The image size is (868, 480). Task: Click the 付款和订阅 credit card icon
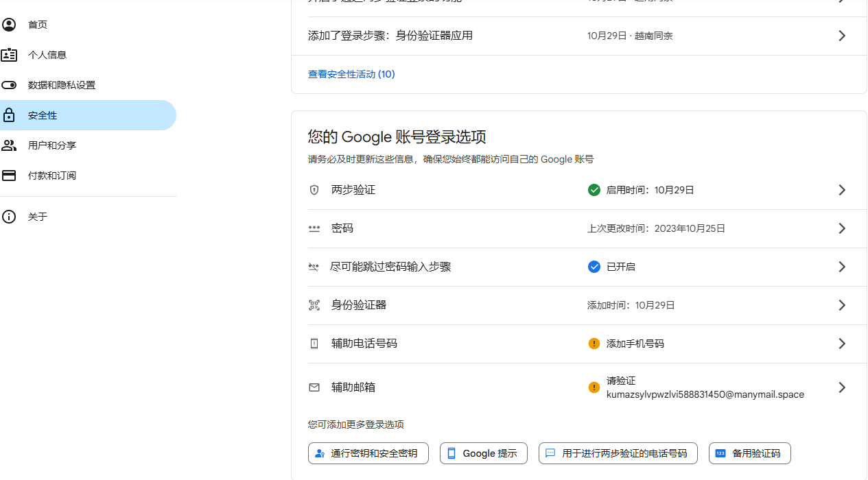click(x=9, y=176)
